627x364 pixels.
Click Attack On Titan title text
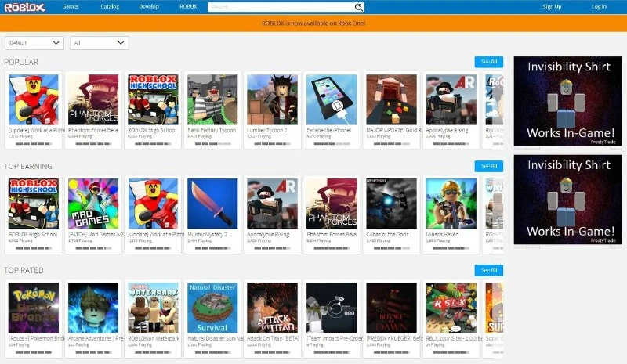click(x=273, y=338)
